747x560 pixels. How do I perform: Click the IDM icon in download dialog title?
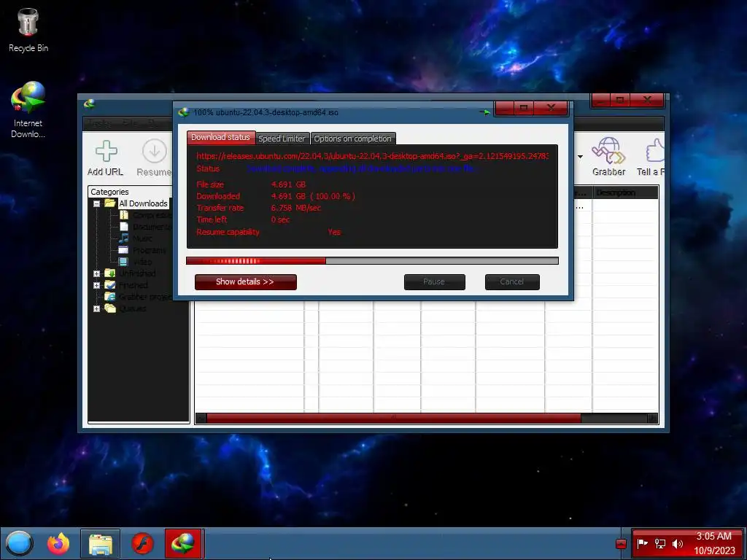coord(184,112)
